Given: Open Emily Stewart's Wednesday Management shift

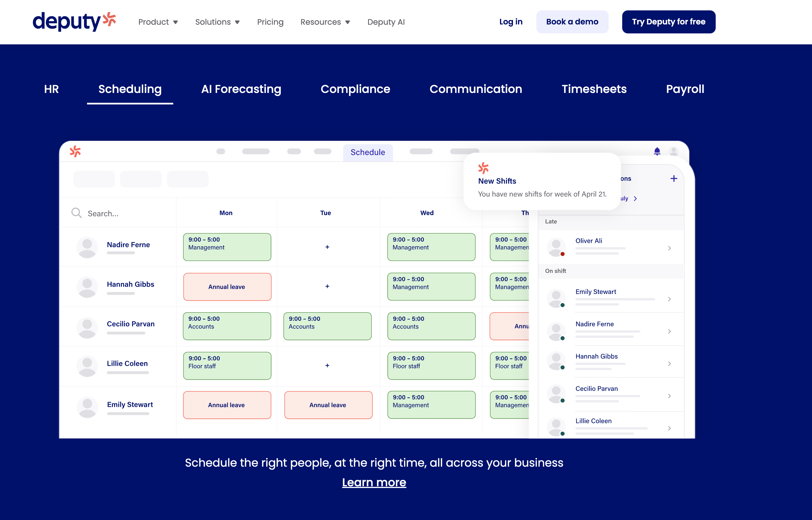Looking at the screenshot, I should pyautogui.click(x=431, y=405).
